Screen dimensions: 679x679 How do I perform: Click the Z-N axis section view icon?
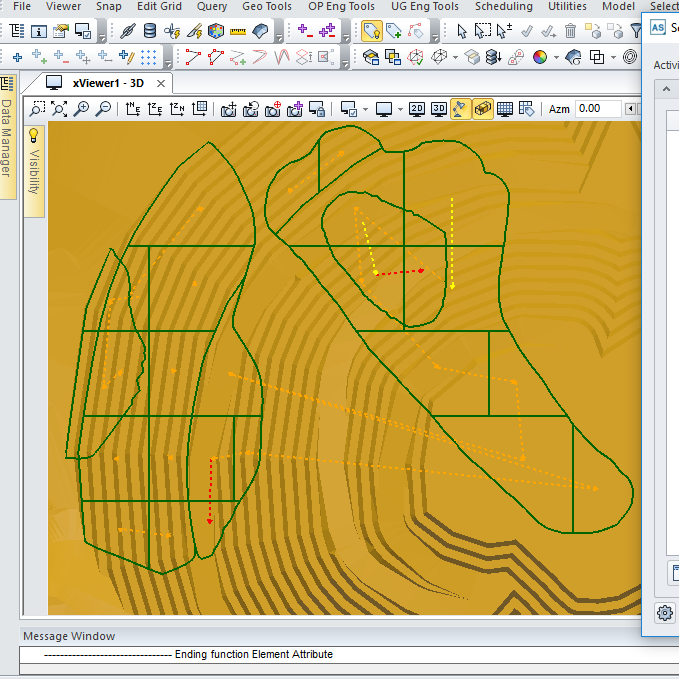pos(177,109)
